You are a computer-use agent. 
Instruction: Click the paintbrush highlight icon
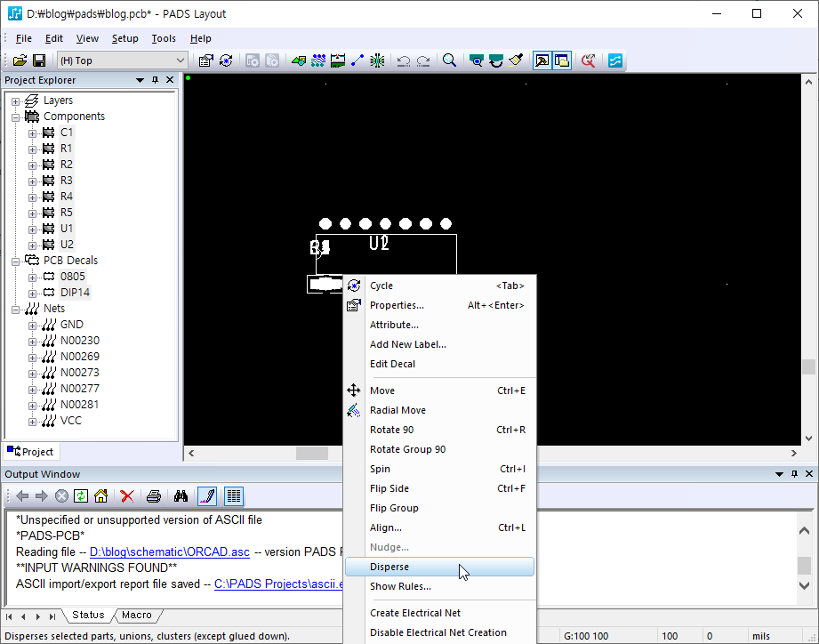click(516, 60)
